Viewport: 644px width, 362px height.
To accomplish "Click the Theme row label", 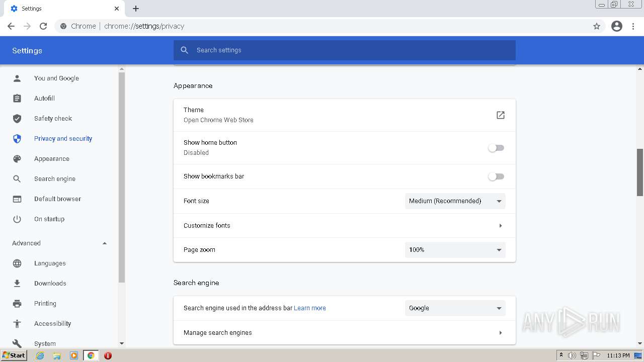I will pos(194,110).
